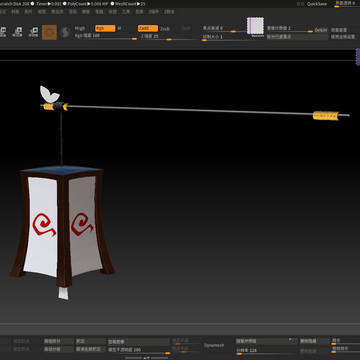Adjust the resolution 128 slider

click(265, 351)
